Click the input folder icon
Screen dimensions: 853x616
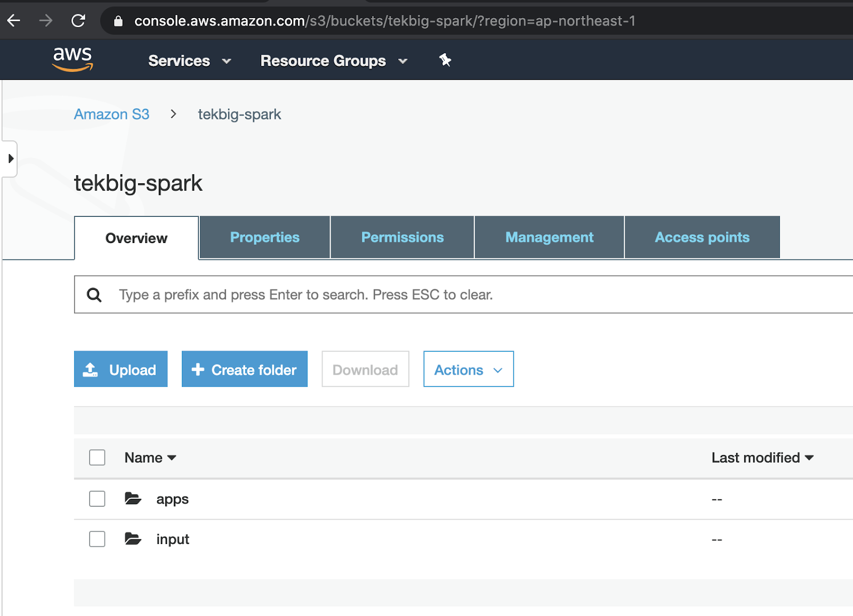click(x=133, y=539)
